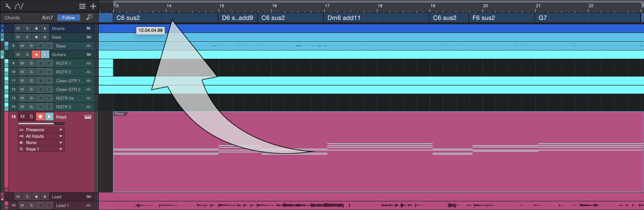Screen dimensions: 644x210
Task: Click bar 17 on the timeline ruler
Action: tap(327, 6)
